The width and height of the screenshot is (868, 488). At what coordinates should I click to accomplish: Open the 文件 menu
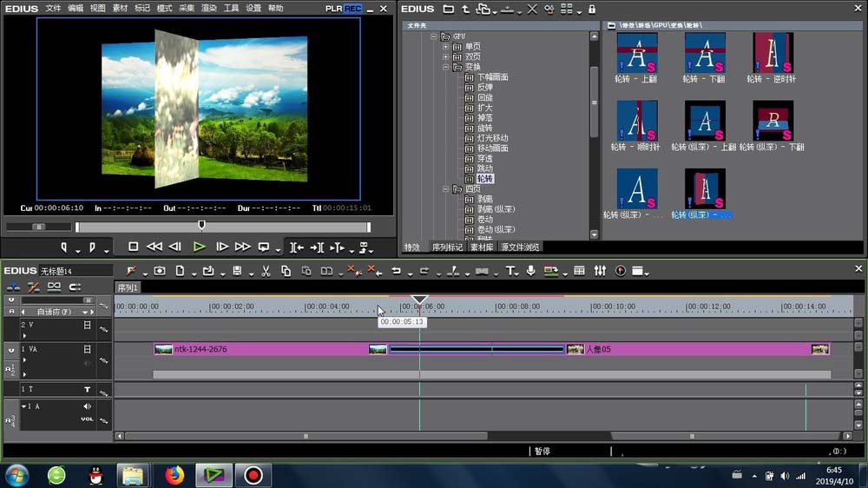[53, 8]
